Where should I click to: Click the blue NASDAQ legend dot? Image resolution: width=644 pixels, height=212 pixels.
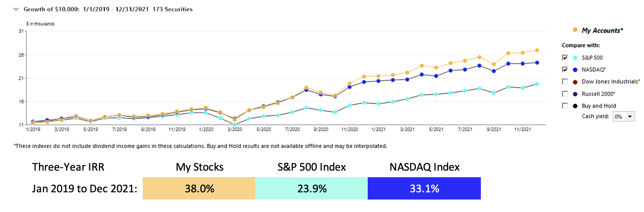(575, 70)
